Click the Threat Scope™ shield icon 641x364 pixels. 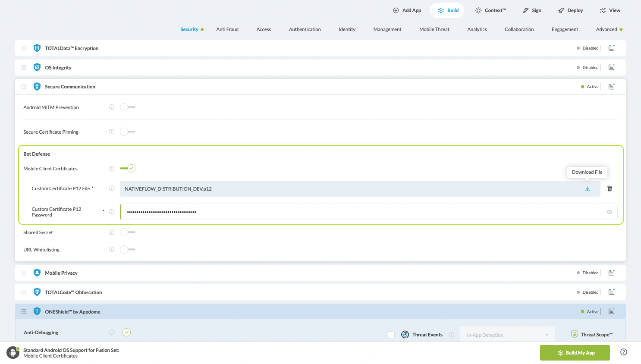574,334
